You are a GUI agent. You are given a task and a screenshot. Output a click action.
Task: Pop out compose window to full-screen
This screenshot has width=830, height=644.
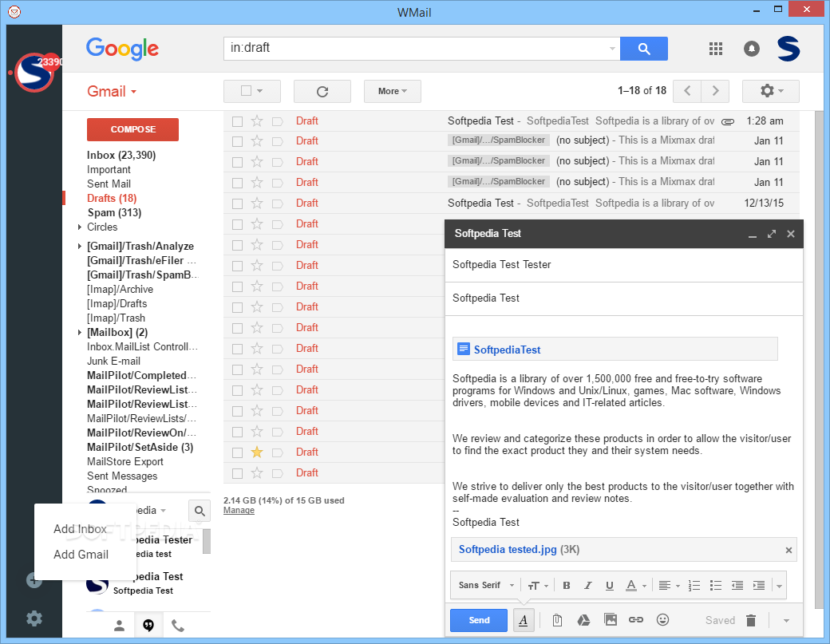click(x=772, y=234)
